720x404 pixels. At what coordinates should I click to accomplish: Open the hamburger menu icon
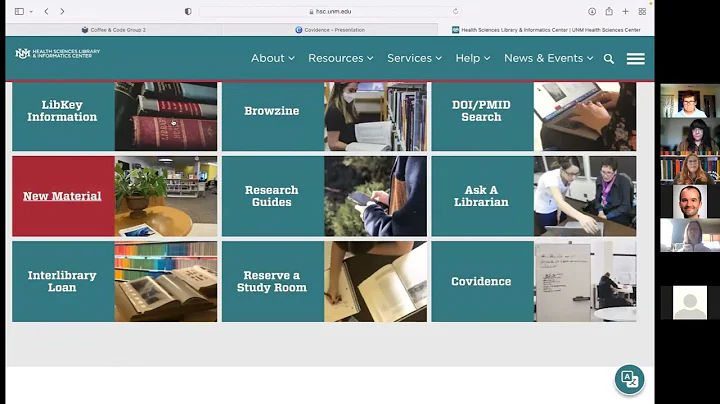pos(636,59)
